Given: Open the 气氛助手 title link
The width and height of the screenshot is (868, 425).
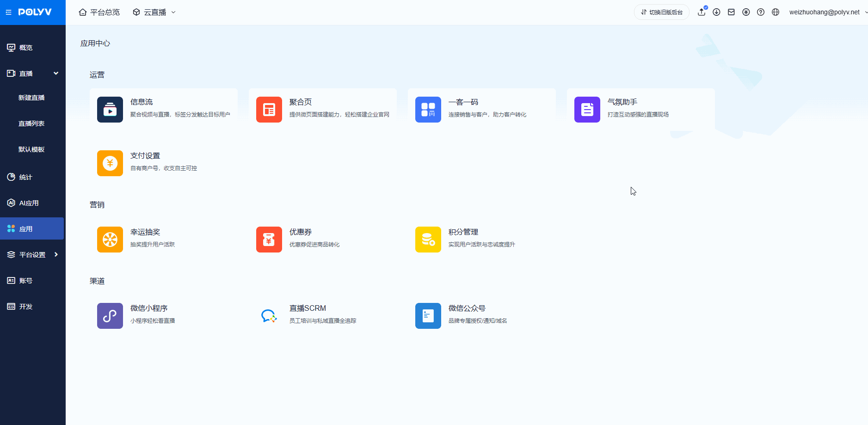Looking at the screenshot, I should point(622,102).
